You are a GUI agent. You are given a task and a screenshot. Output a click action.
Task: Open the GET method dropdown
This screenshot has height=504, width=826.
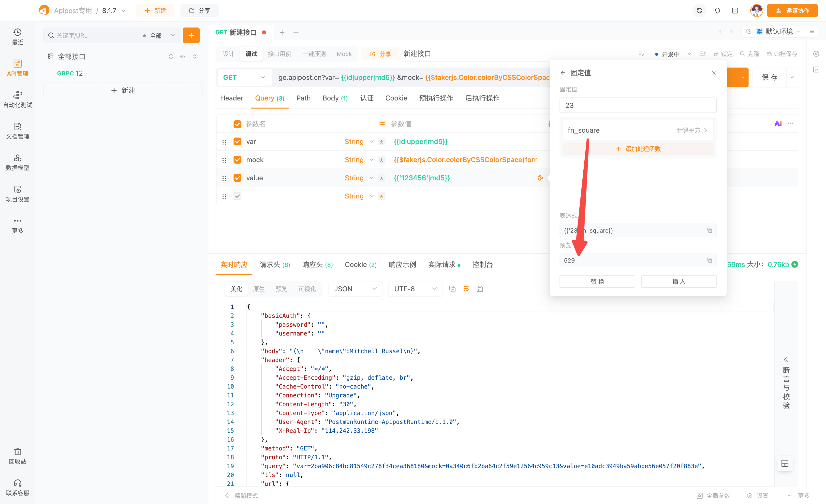pos(244,77)
